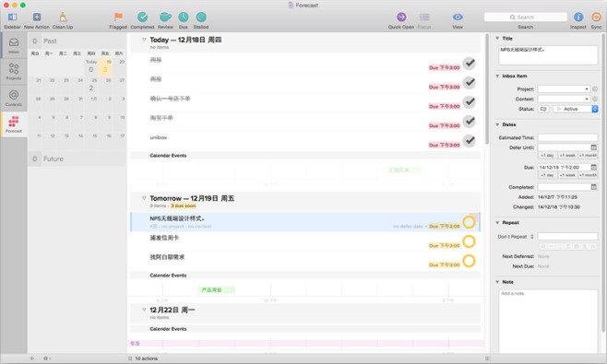The image size is (607, 364).
Task: Collapse the Inbox Item inspector section
Action: (x=497, y=76)
